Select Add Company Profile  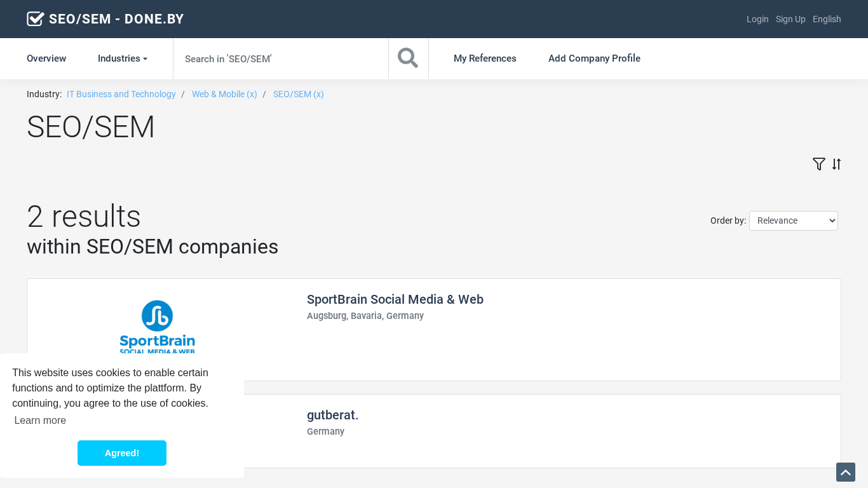coord(594,58)
